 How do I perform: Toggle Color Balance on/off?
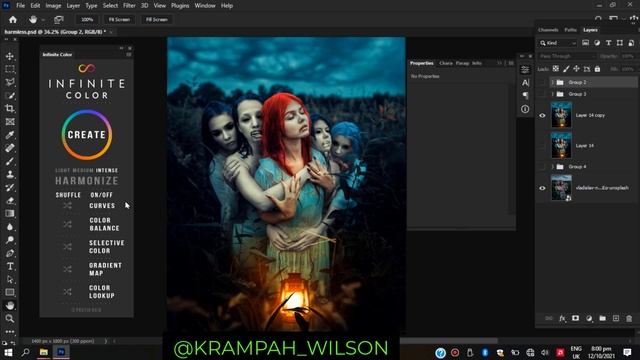point(104,224)
